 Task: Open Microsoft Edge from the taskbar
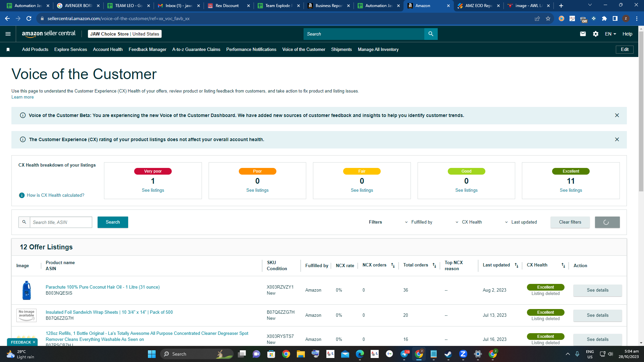tap(360, 354)
